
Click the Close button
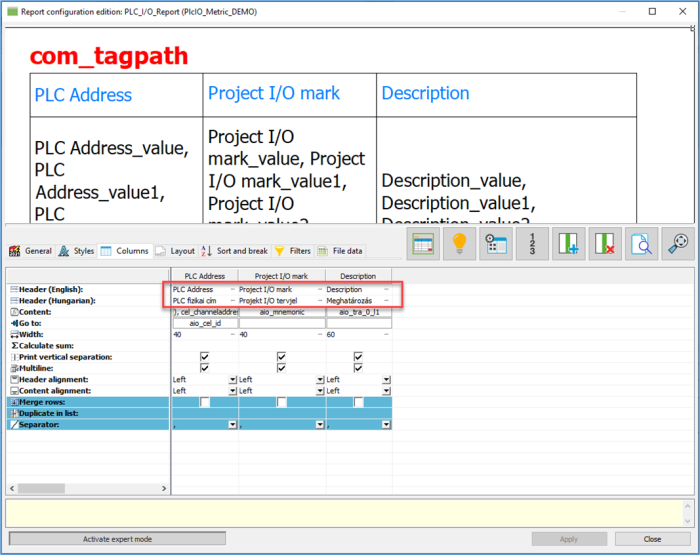[x=653, y=539]
